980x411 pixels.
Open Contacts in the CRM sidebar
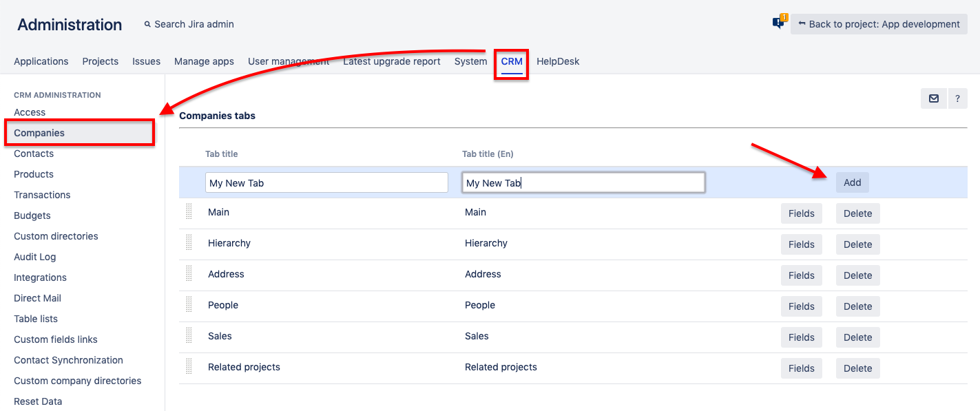(34, 154)
